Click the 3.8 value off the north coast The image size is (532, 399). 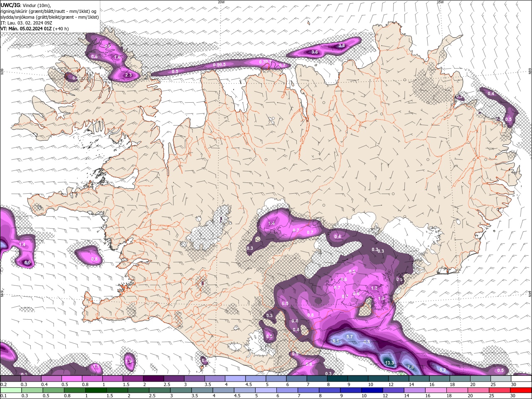pos(342,45)
